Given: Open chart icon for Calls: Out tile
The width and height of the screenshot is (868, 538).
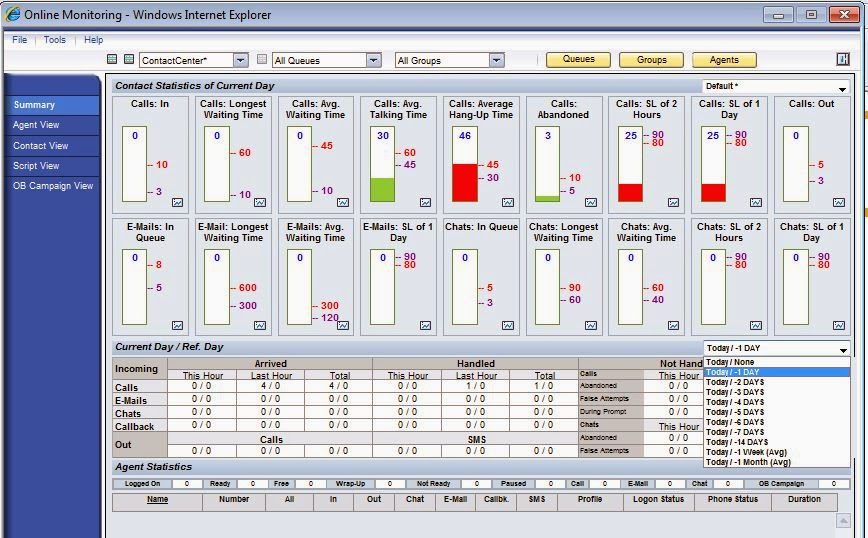Looking at the screenshot, I should pyautogui.click(x=839, y=203).
